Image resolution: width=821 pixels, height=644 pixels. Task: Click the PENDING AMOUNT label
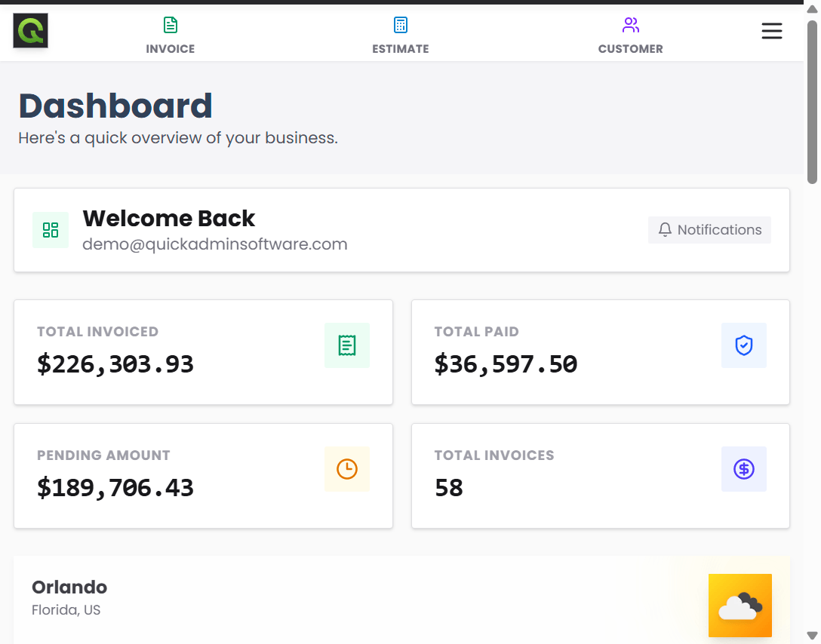point(103,455)
